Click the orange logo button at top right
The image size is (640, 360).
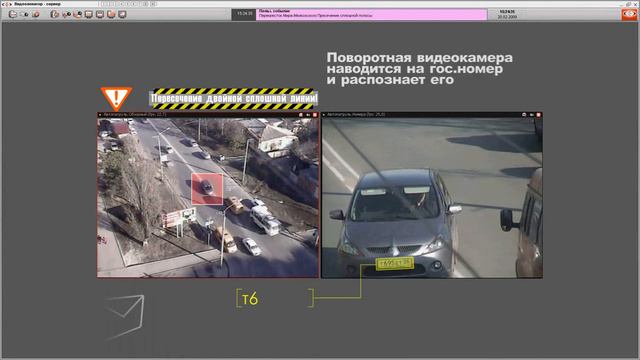[x=629, y=14]
